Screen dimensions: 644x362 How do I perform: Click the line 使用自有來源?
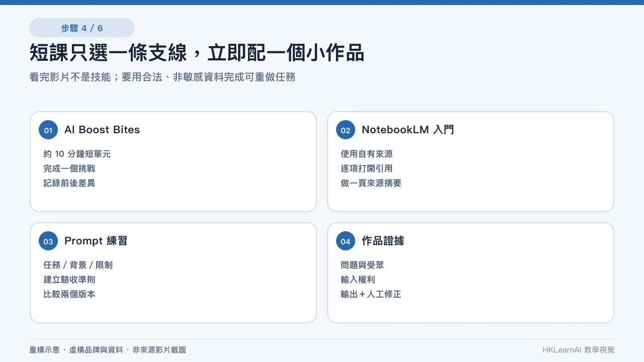coord(367,154)
